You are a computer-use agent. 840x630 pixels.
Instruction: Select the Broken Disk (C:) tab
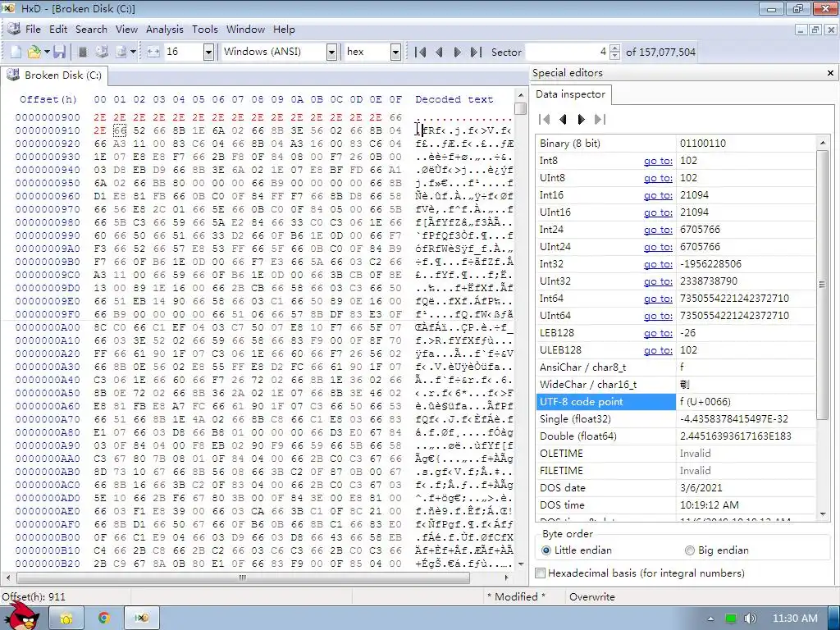pos(55,75)
